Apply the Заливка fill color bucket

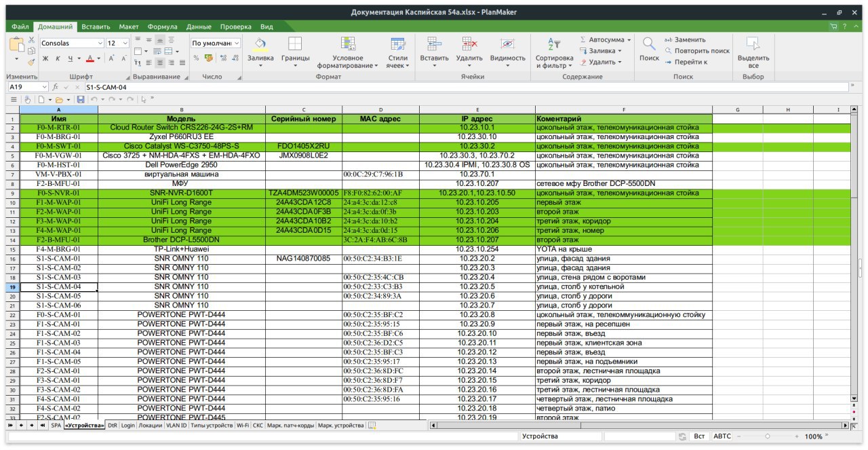260,44
